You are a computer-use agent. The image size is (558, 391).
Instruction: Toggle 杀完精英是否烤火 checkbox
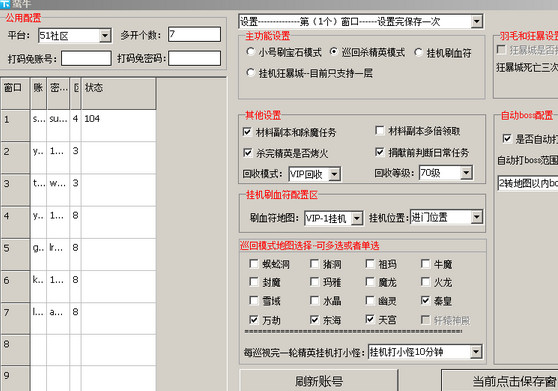(247, 153)
